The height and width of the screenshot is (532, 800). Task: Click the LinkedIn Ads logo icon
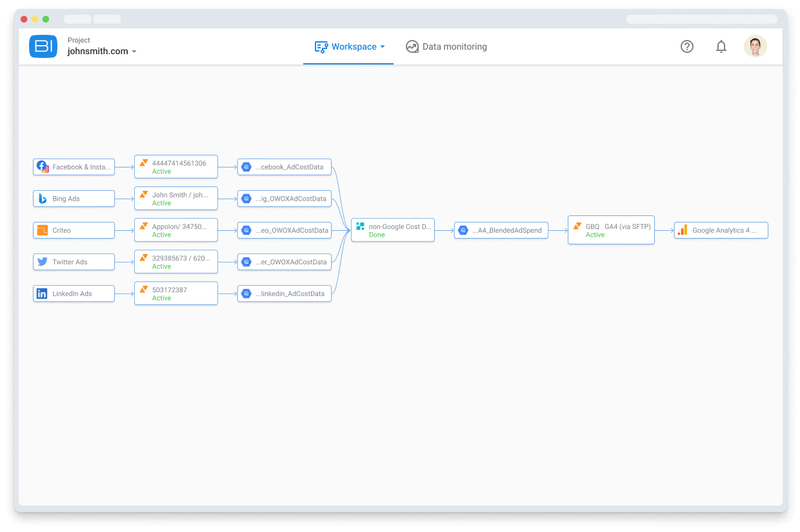point(43,293)
